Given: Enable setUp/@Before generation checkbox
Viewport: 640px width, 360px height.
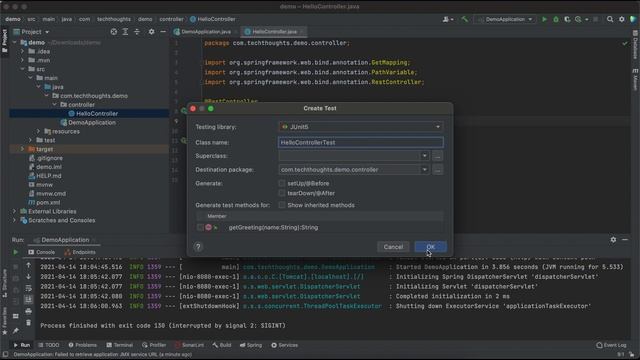Looking at the screenshot, I should point(282,183).
